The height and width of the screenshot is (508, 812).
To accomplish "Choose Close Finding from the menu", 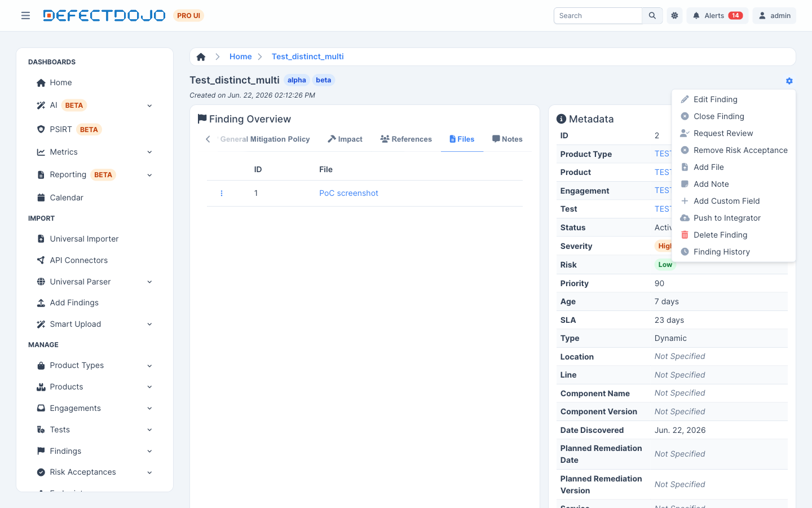I will [x=734, y=116].
